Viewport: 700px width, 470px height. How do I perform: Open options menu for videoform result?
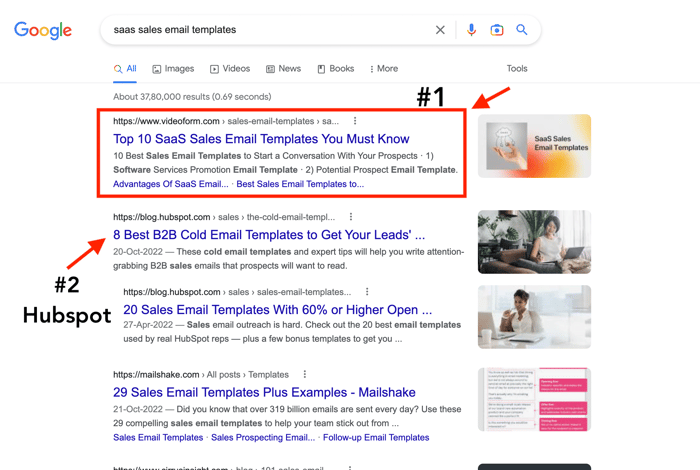click(355, 121)
